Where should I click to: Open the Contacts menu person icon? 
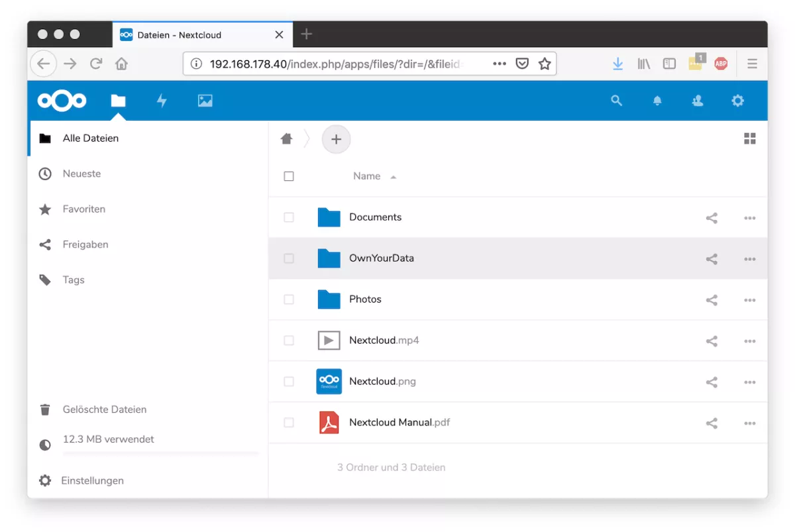coord(697,101)
